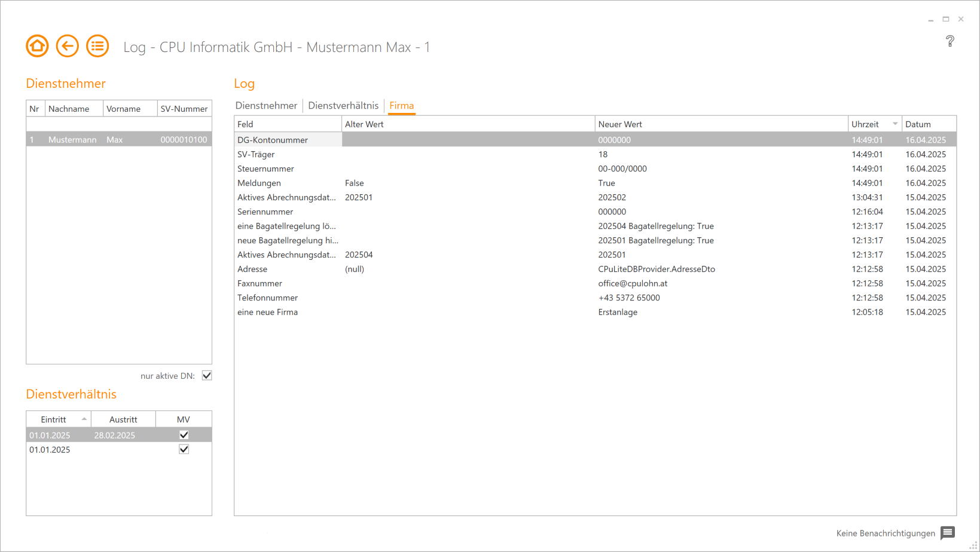
Task: Switch to the Dienstverhältnis log tab
Action: [x=343, y=106]
